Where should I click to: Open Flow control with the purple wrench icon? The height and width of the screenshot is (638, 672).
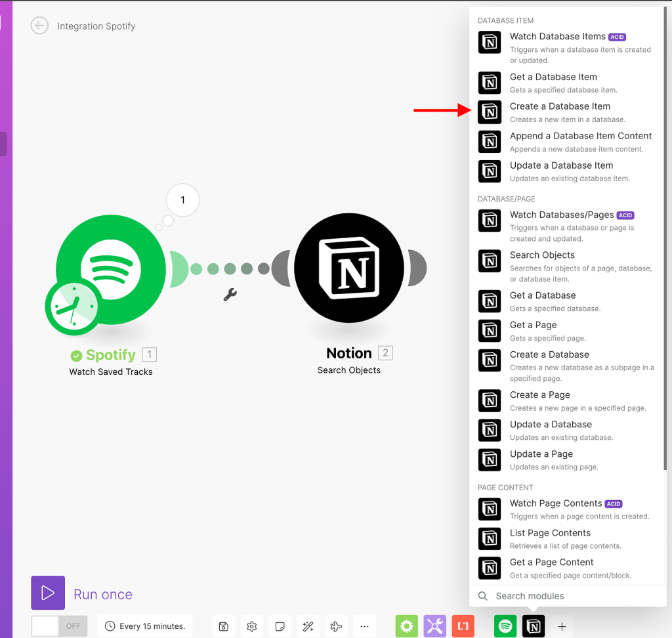tap(434, 626)
